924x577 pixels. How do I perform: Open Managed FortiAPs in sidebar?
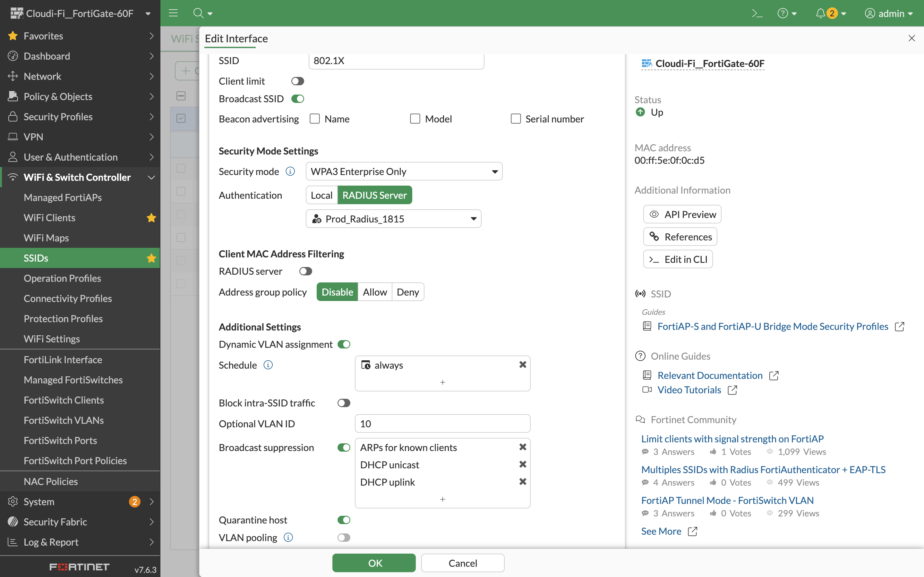point(63,197)
